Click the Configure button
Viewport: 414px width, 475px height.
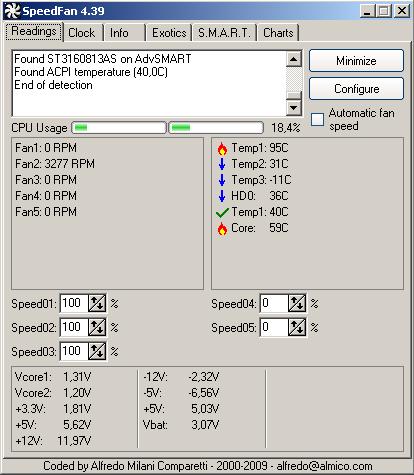(356, 89)
